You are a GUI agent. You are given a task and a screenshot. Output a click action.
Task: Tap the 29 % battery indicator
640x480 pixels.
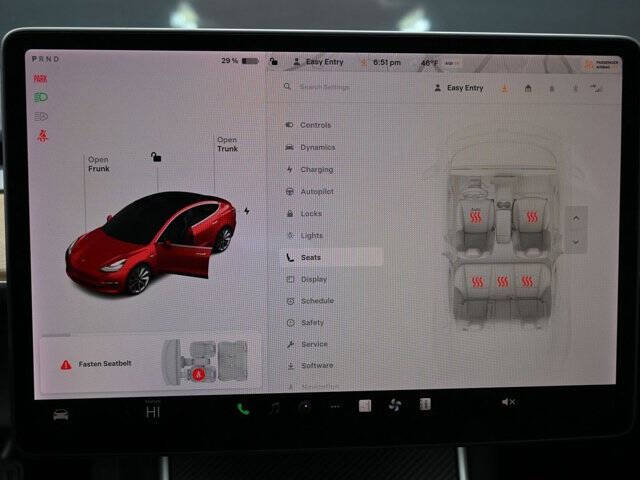[240, 61]
